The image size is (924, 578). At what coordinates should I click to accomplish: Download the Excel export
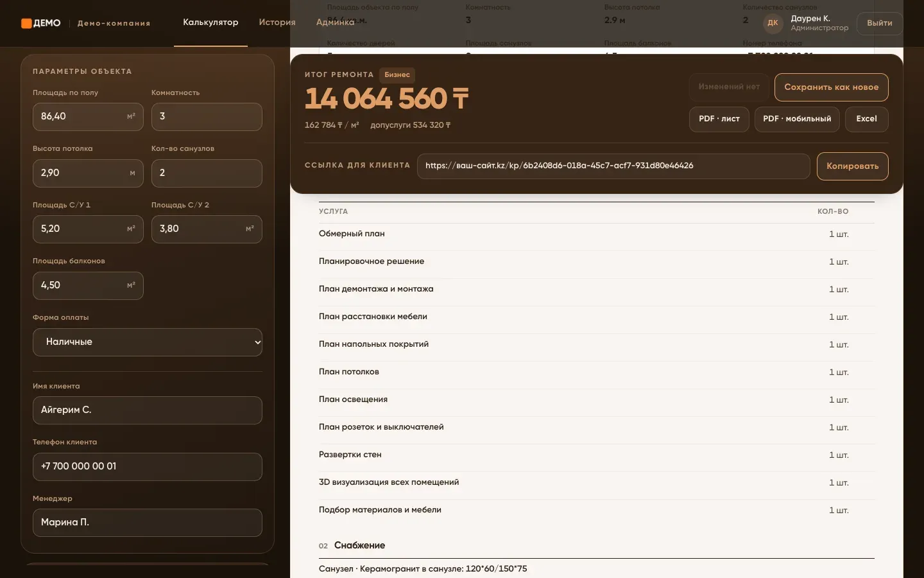[866, 119]
